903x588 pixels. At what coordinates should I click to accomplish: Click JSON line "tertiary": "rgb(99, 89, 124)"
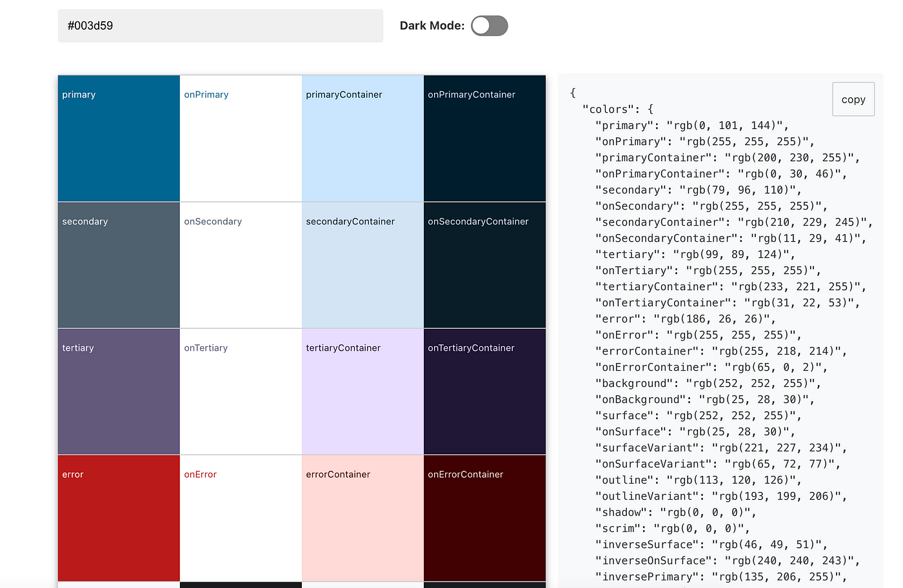695,254
